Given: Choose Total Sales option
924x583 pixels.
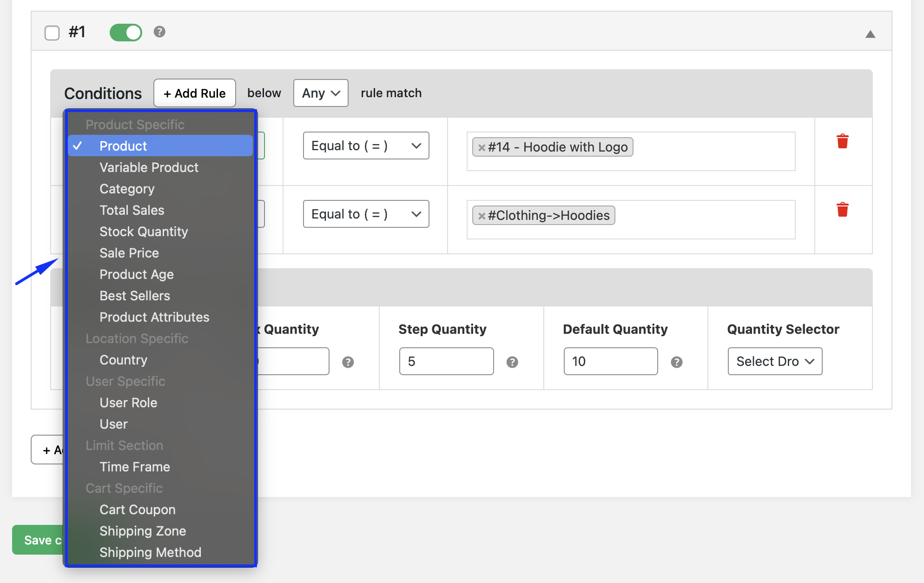Looking at the screenshot, I should (160, 210).
